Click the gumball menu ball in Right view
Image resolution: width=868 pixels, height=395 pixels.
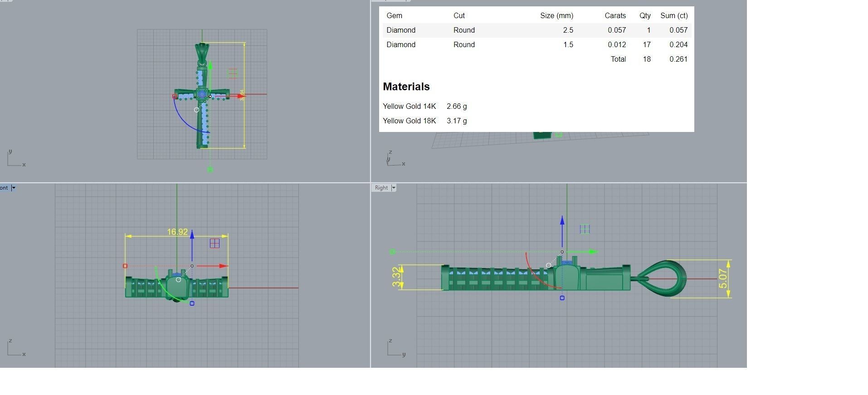point(549,265)
